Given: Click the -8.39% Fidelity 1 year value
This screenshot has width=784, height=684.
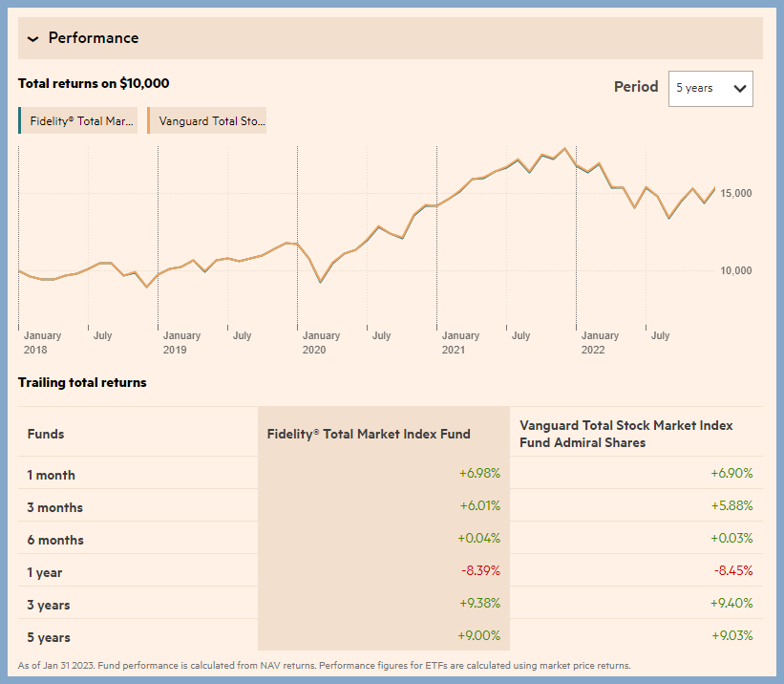Looking at the screenshot, I should (480, 571).
